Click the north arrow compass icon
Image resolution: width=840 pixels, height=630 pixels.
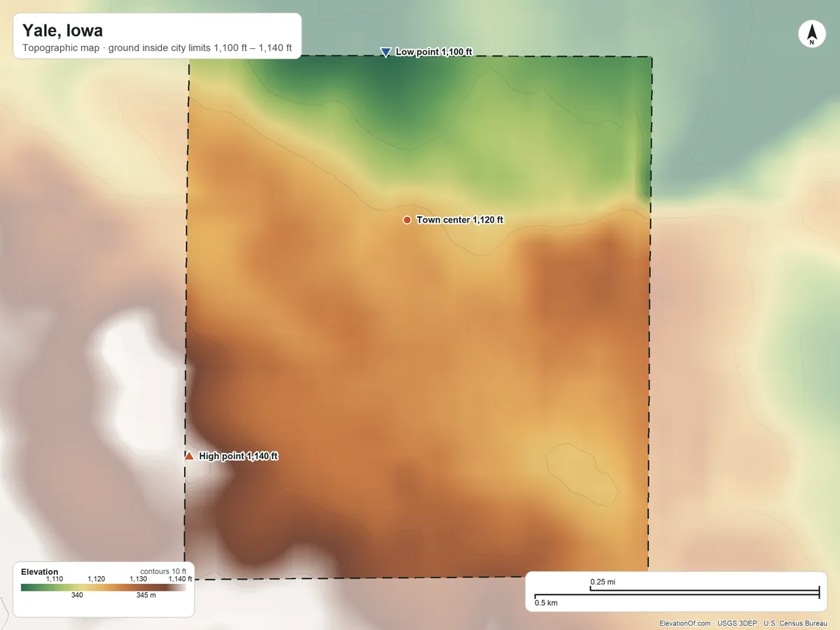[811, 34]
